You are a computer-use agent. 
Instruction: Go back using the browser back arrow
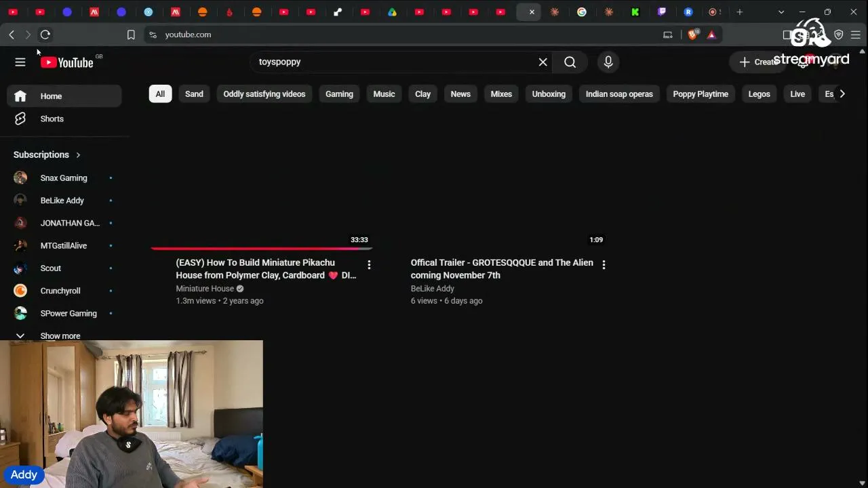click(12, 35)
